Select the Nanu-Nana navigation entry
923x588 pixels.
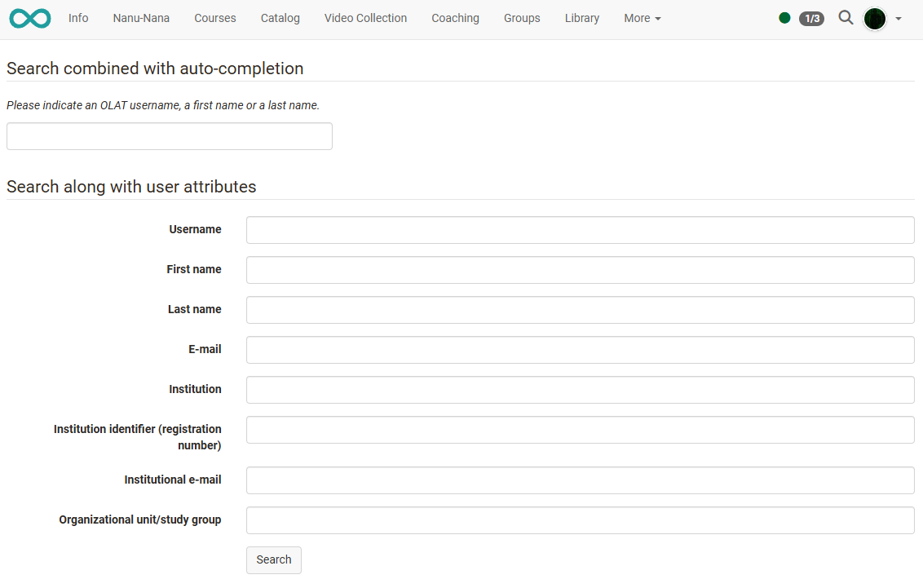click(140, 18)
